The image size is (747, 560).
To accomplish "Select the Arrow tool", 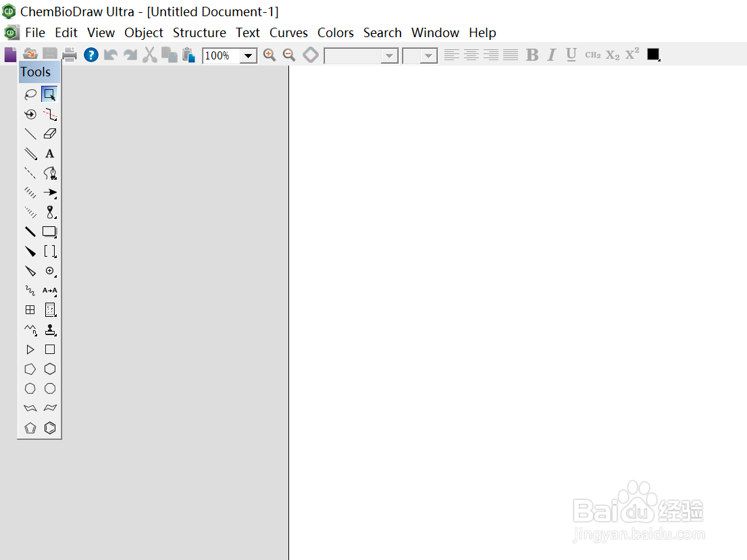I will [49, 193].
